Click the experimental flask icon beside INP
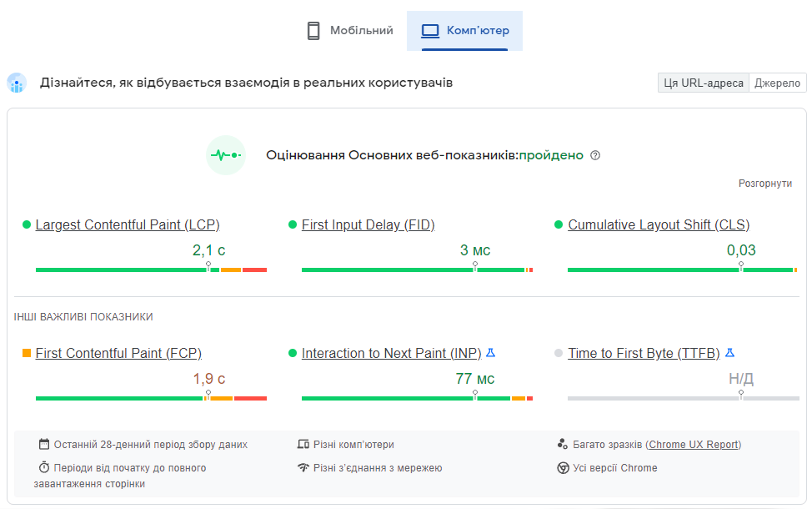Screen dimensions: 812x509 (491, 353)
